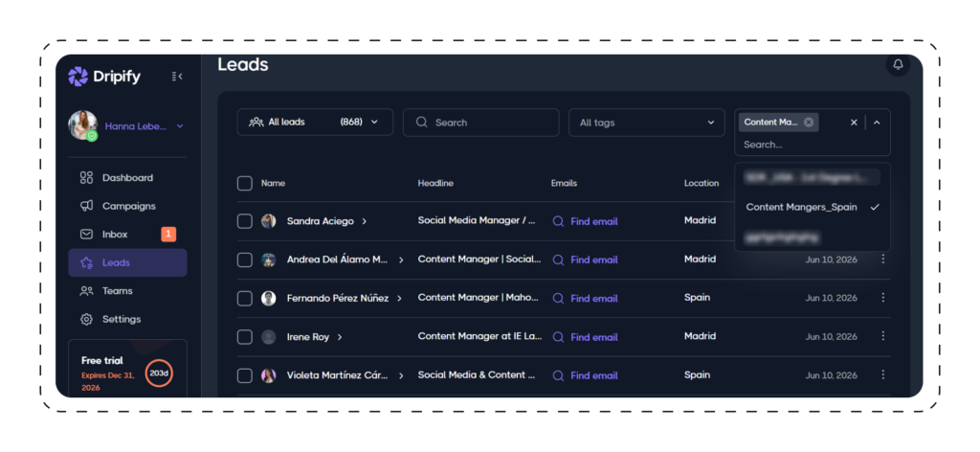Open the Inbox menu item
The width and height of the screenshot is (980, 452).
click(x=127, y=235)
